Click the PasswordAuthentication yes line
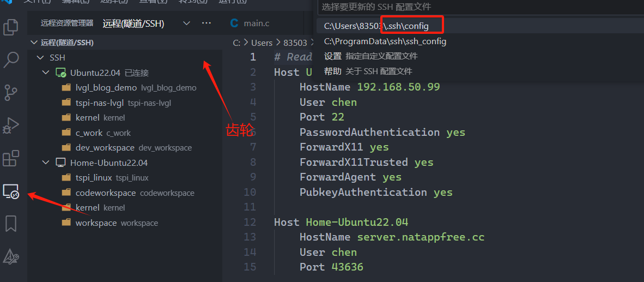Screen dimensions: 644x282 click(382, 133)
